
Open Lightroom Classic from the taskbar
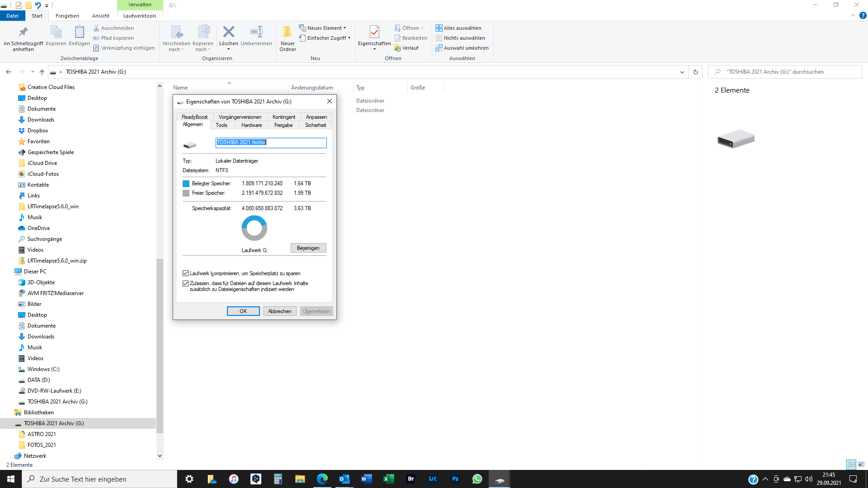pos(433,479)
